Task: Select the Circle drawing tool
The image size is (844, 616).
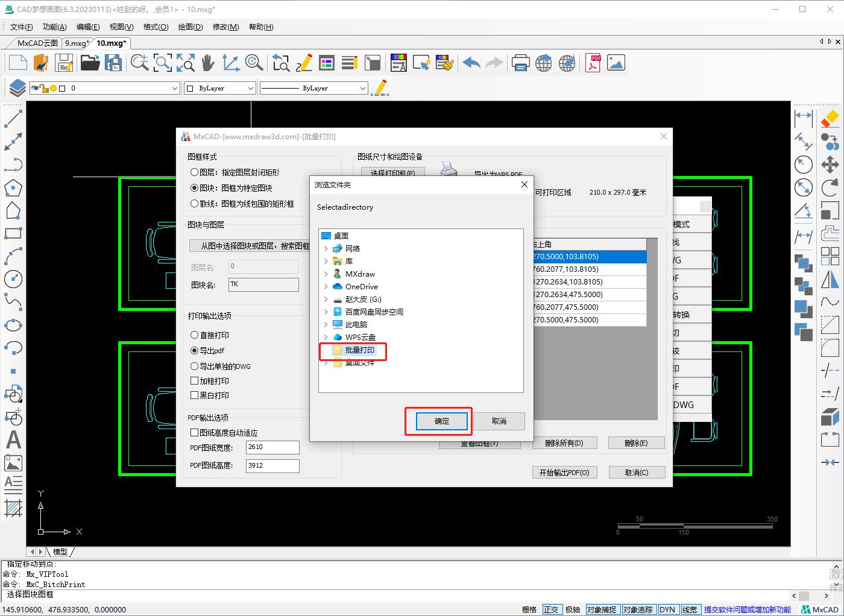Action: click(13, 279)
